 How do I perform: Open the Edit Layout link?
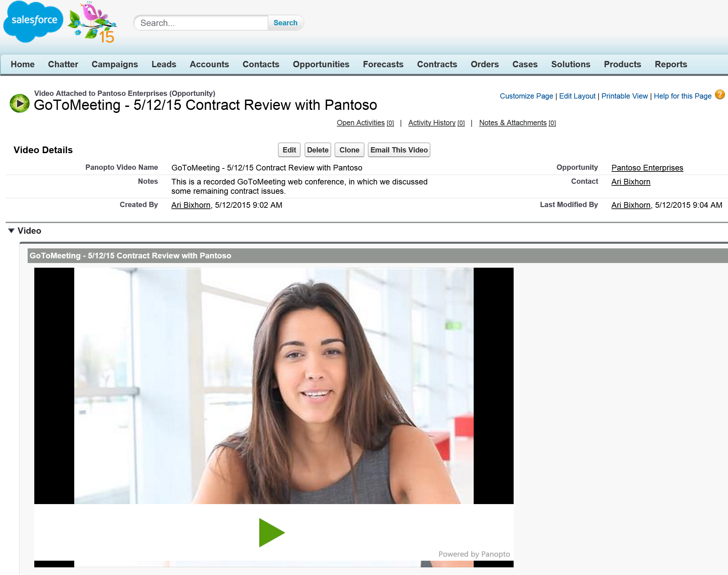point(577,96)
